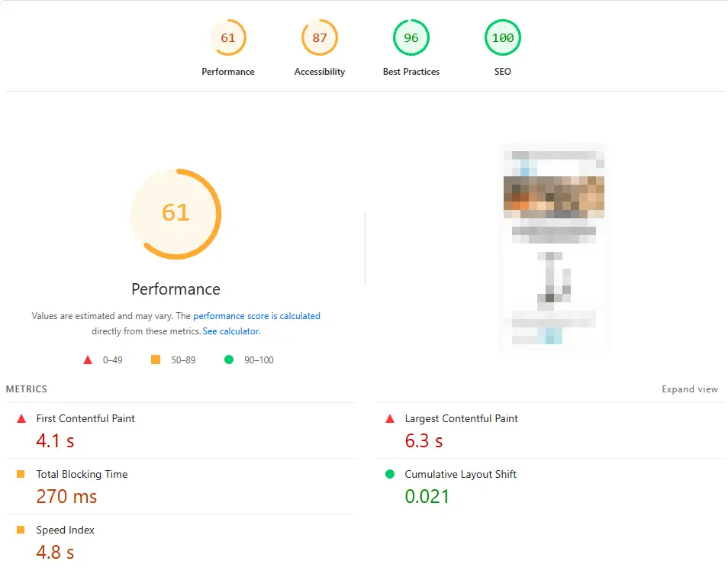This screenshot has height=574, width=728.
Task: Click the red triangle beside First Contentful Paint
Action: 23,418
